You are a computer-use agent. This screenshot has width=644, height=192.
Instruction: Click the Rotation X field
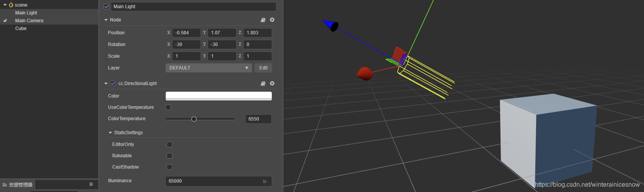tap(187, 44)
